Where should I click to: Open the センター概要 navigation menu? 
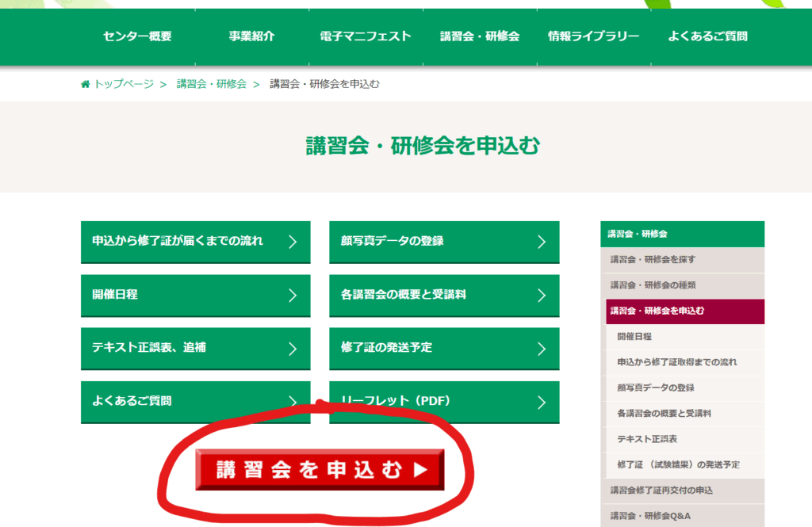click(137, 36)
